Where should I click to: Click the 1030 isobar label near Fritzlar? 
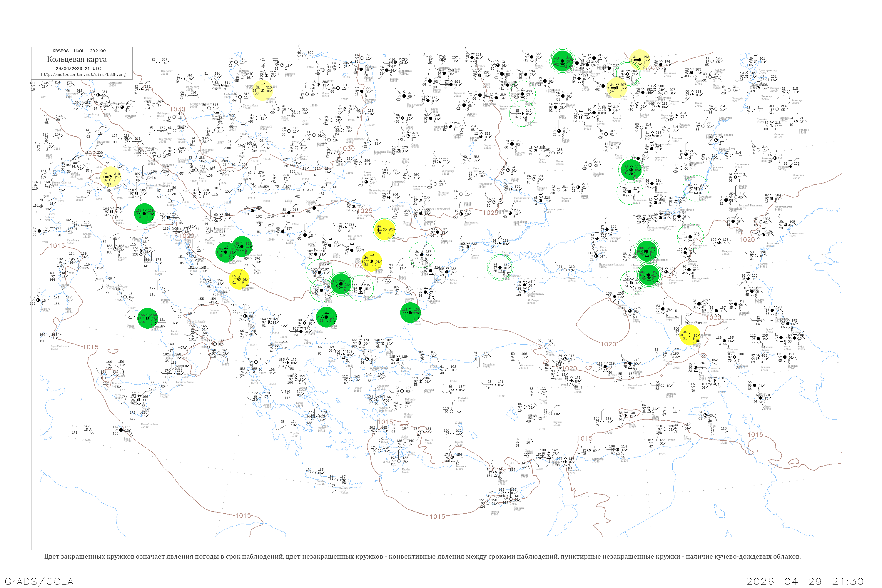(177, 109)
